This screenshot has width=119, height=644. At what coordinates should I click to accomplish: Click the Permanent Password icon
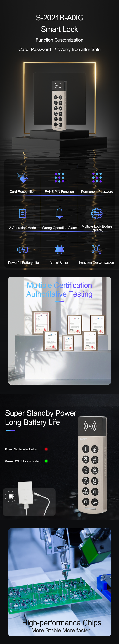(x=97, y=177)
